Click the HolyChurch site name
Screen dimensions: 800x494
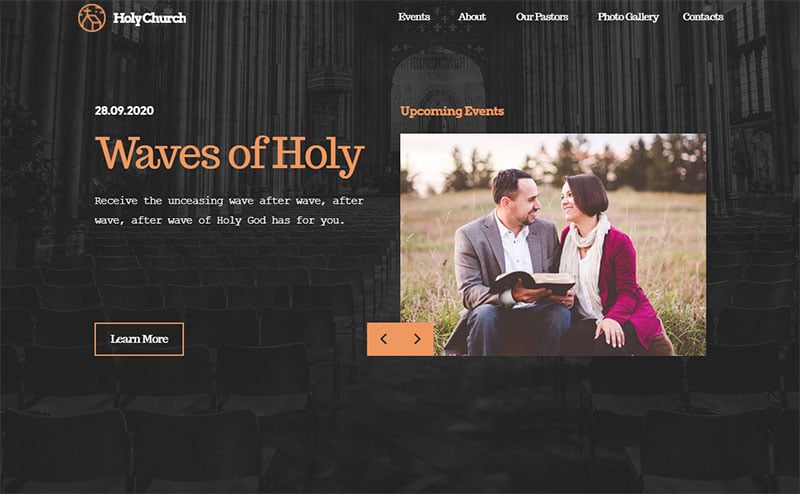149,18
